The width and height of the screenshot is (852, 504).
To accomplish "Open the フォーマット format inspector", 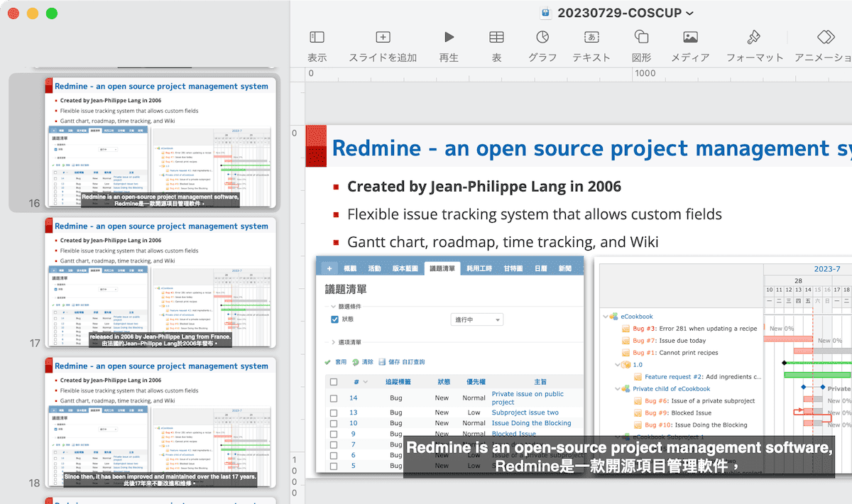I will (x=754, y=38).
